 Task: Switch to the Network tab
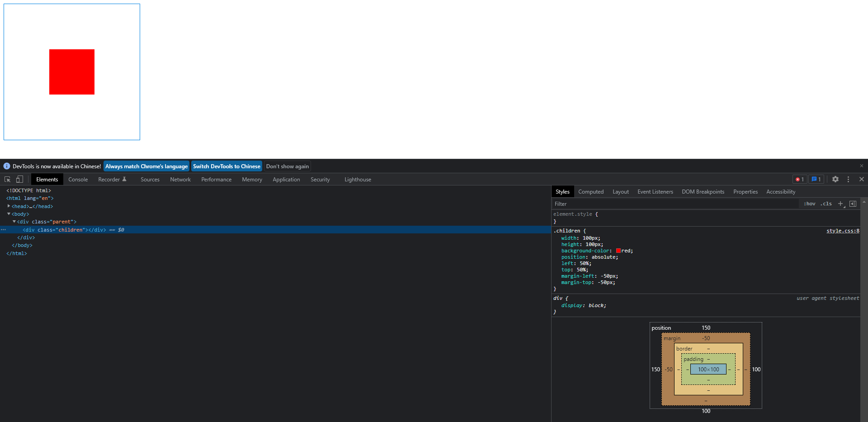180,180
